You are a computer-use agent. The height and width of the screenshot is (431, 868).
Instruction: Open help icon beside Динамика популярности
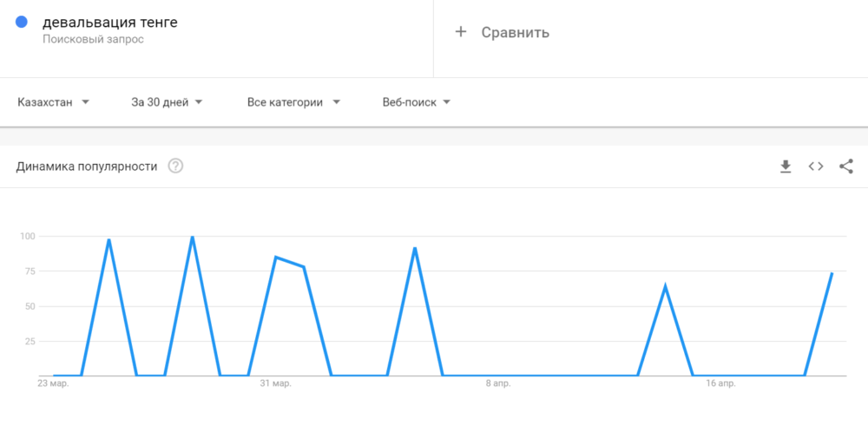(175, 167)
